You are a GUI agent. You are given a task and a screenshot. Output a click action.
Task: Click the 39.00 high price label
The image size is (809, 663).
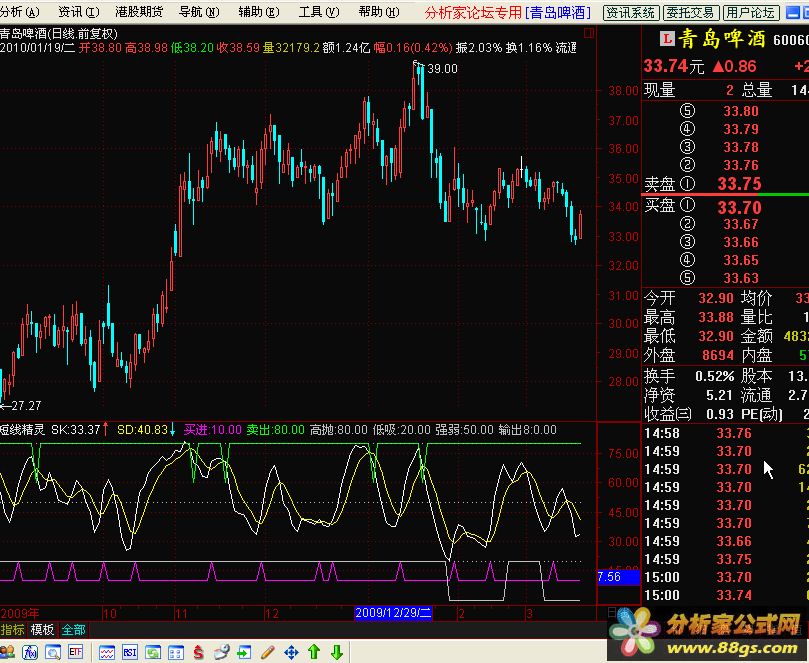[443, 69]
